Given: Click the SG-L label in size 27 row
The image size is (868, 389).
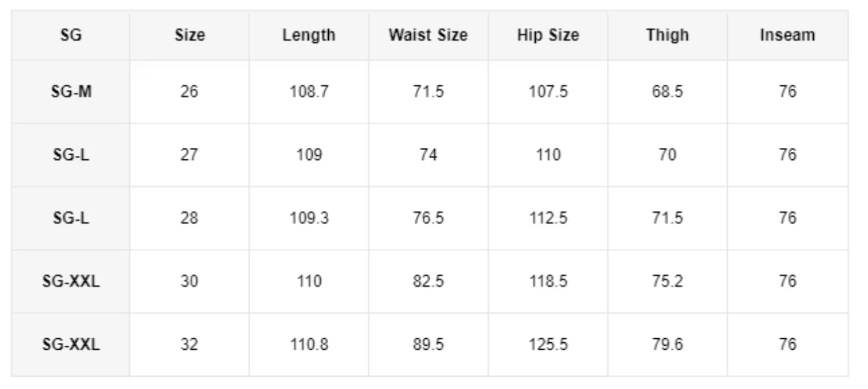Looking at the screenshot, I should (x=71, y=155).
